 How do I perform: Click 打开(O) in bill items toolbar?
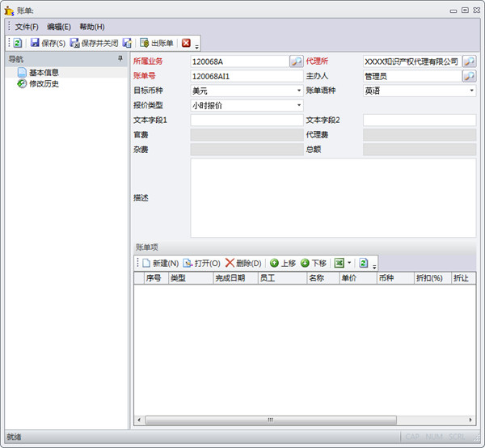tap(201, 264)
